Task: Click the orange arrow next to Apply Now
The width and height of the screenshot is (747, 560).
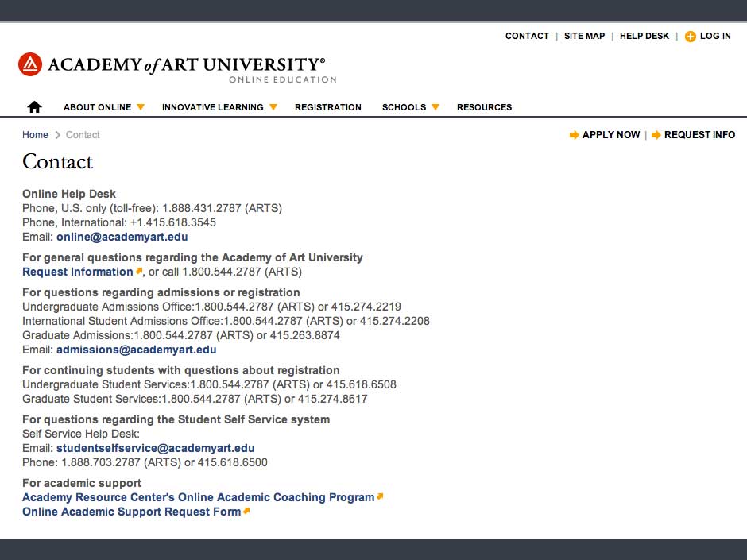Action: coord(574,135)
